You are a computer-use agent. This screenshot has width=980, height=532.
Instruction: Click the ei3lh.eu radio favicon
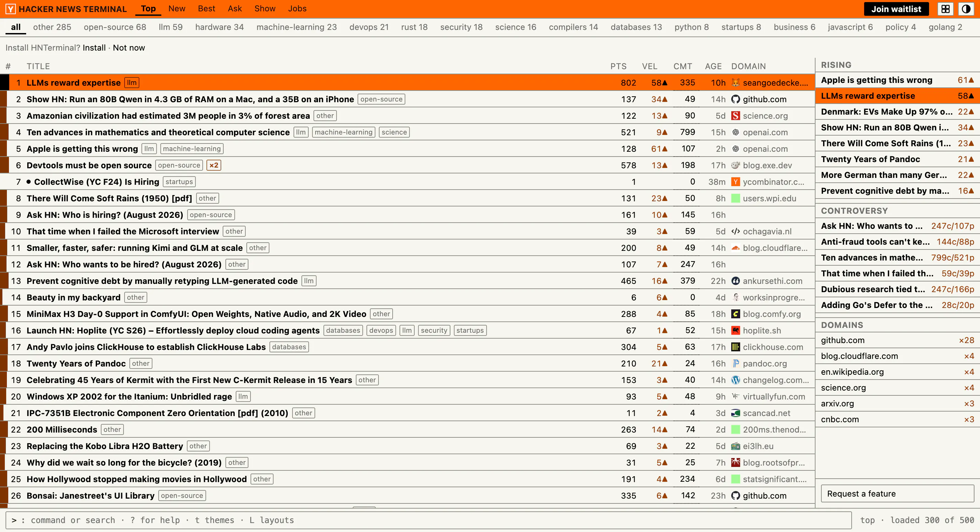click(x=736, y=446)
